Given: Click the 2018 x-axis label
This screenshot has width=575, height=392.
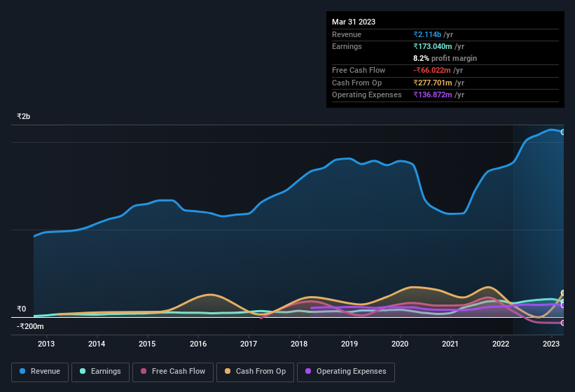Looking at the screenshot, I should point(299,344).
